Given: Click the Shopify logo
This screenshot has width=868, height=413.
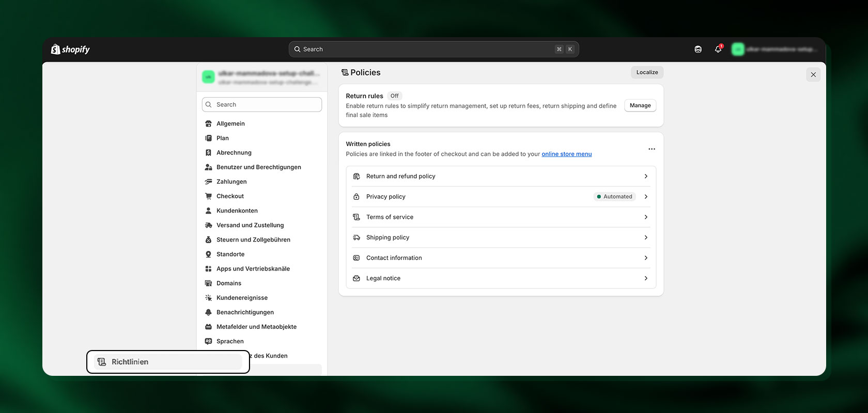Looking at the screenshot, I should [70, 49].
